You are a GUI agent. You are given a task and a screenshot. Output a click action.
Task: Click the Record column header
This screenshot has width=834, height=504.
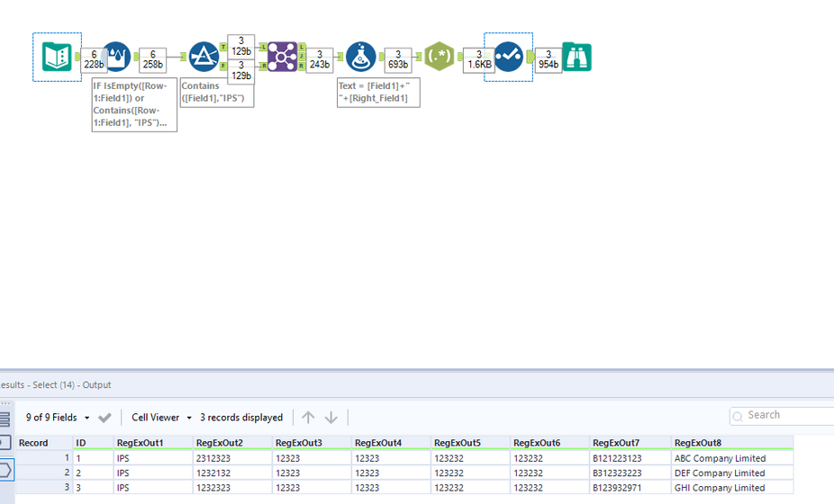click(x=44, y=443)
